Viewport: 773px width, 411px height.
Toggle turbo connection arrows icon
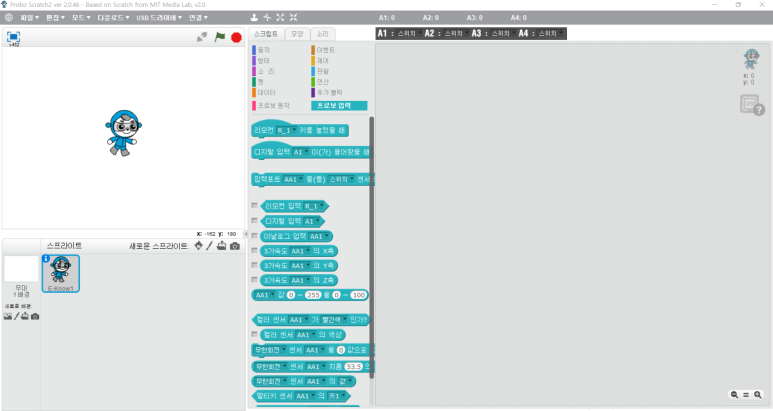point(202,37)
